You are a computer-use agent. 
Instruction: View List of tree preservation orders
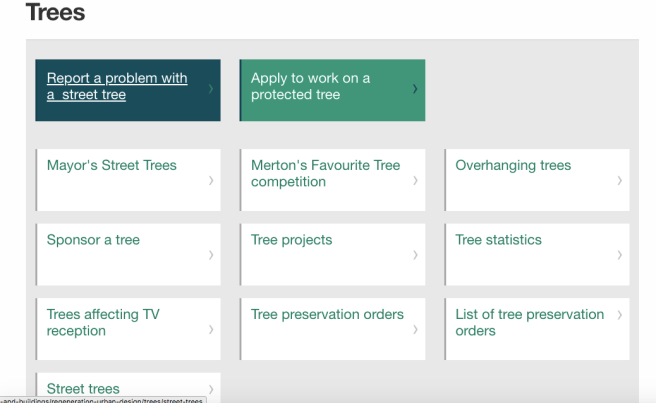click(529, 322)
